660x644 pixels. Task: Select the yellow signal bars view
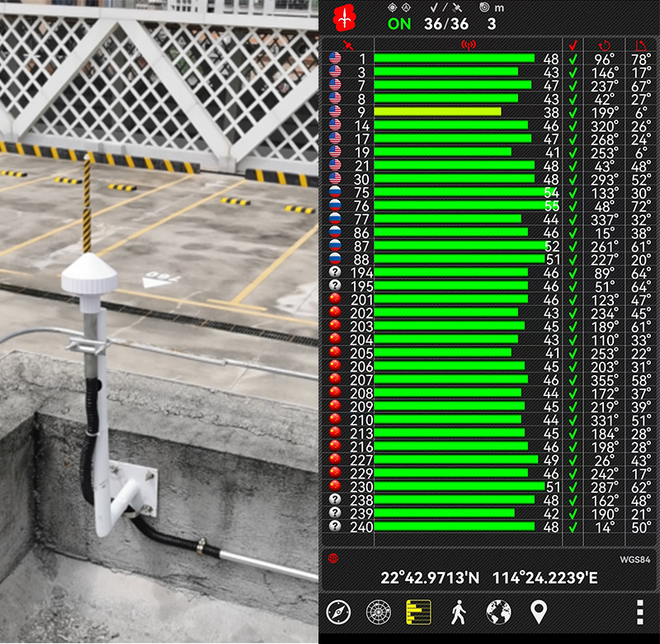pyautogui.click(x=418, y=612)
